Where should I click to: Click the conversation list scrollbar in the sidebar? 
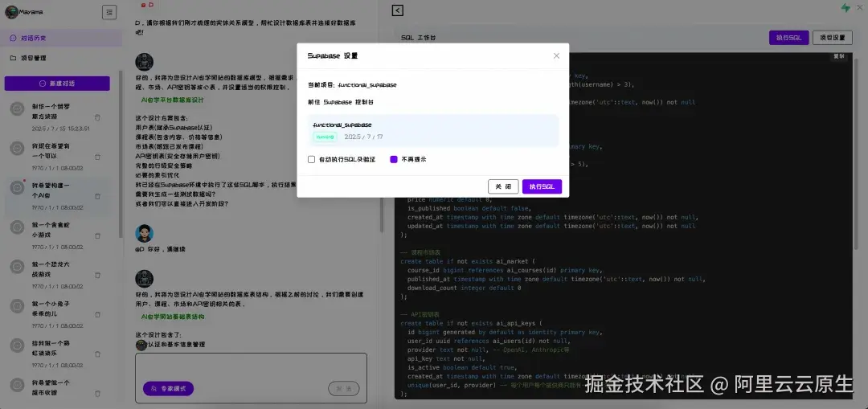pyautogui.click(x=120, y=155)
